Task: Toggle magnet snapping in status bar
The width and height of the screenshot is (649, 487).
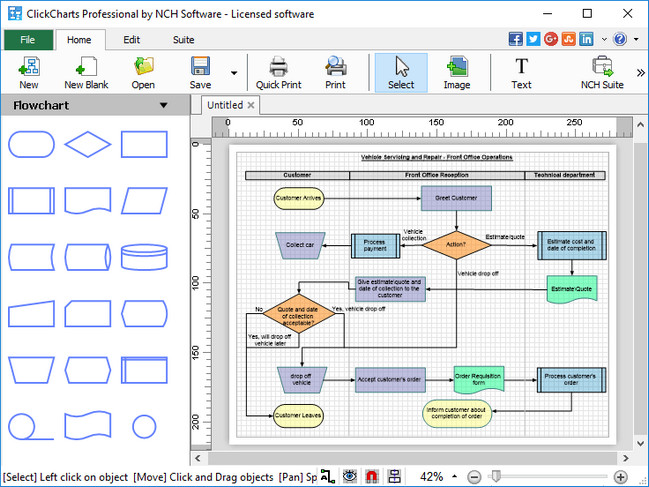Action: tap(372, 477)
